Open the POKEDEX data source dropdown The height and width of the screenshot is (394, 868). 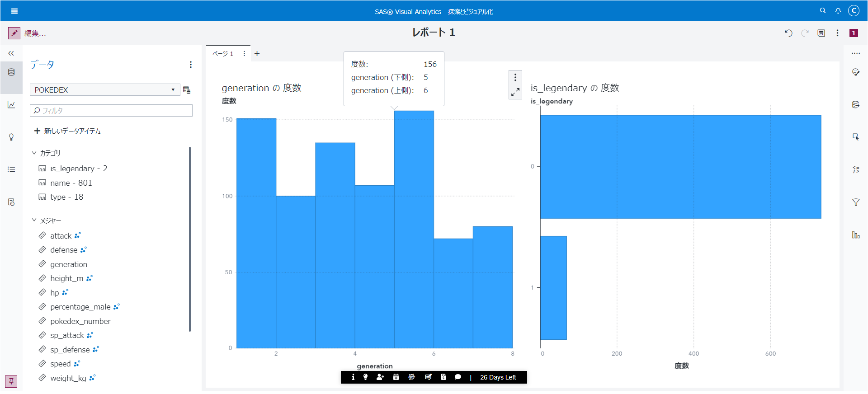(105, 90)
